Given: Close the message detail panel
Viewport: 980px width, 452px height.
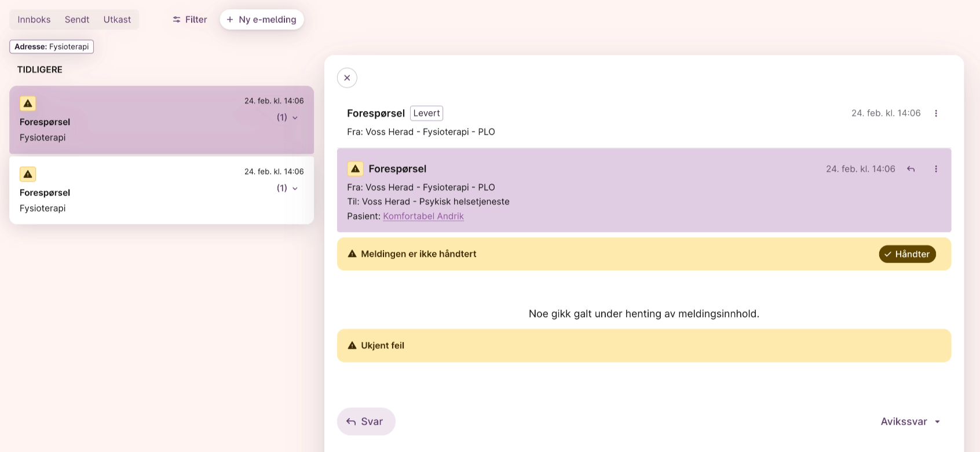Looking at the screenshot, I should tap(347, 78).
